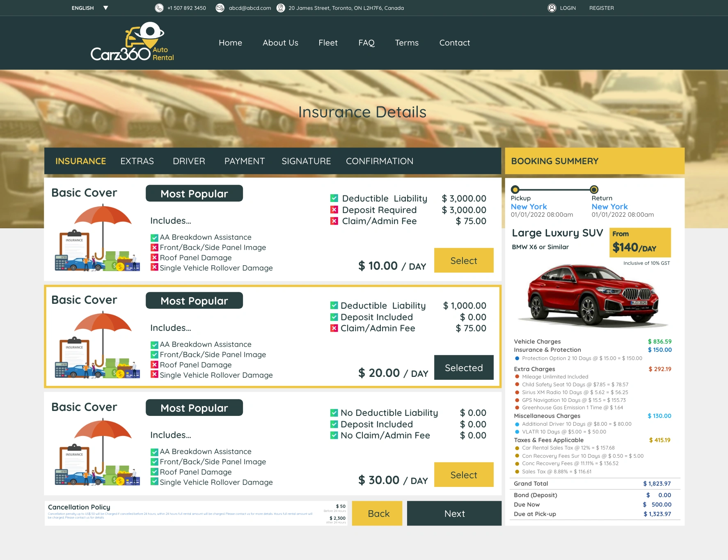The width and height of the screenshot is (728, 560).
Task: Click the pickup point marker on booking timeline
Action: [x=515, y=190]
